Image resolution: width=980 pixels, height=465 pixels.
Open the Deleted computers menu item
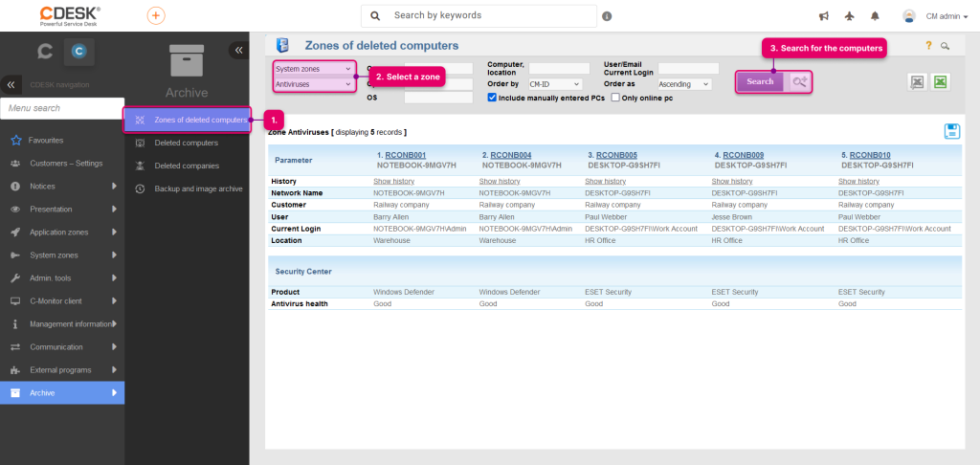(x=187, y=143)
